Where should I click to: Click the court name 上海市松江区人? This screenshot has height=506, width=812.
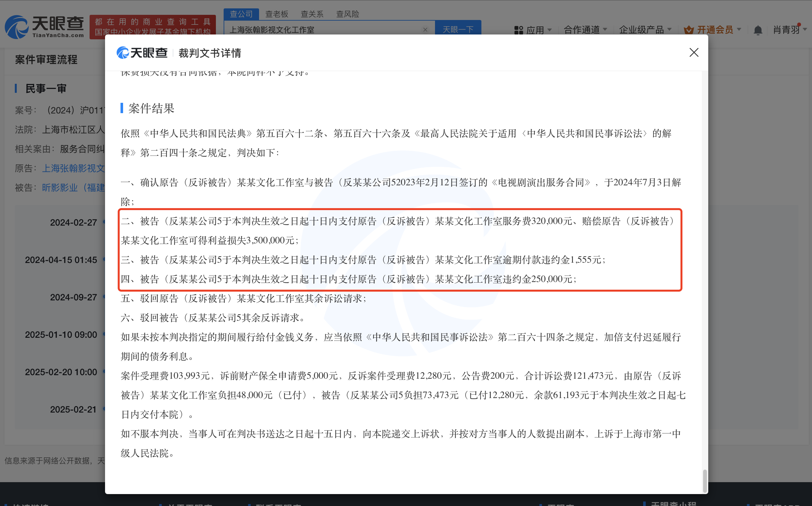[73, 130]
